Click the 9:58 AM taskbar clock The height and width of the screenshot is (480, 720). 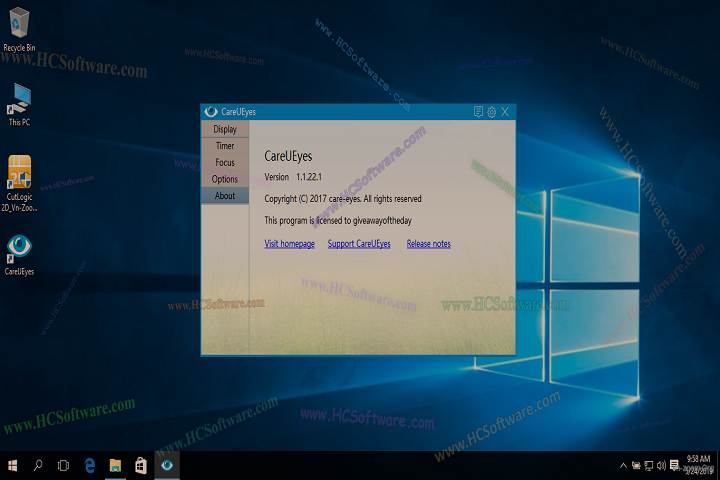pyautogui.click(x=698, y=464)
